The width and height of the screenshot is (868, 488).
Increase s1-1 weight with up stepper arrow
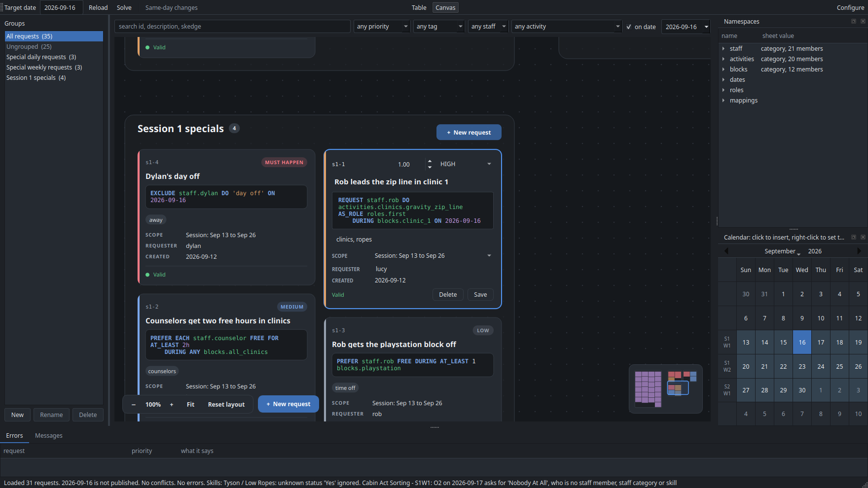pyautogui.click(x=430, y=161)
